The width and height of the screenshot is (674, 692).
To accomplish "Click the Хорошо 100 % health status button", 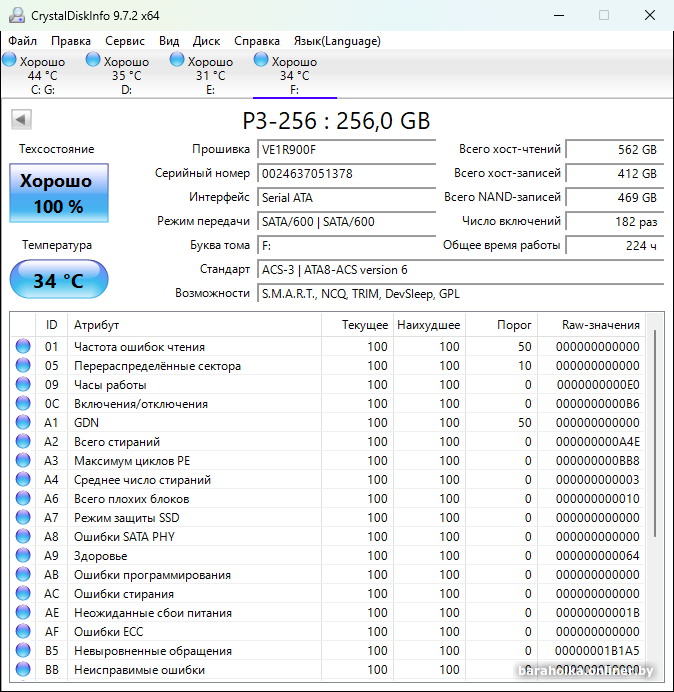I will click(x=58, y=193).
